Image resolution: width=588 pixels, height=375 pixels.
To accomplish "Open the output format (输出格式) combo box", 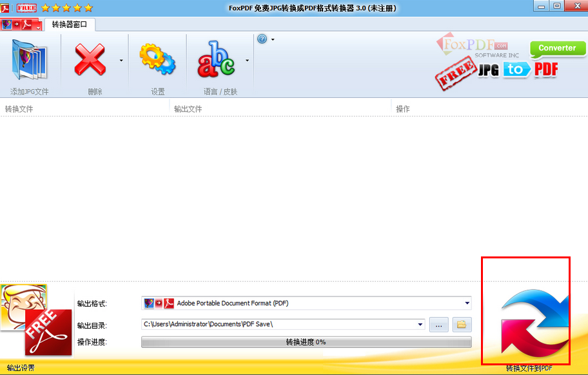I will (306, 303).
